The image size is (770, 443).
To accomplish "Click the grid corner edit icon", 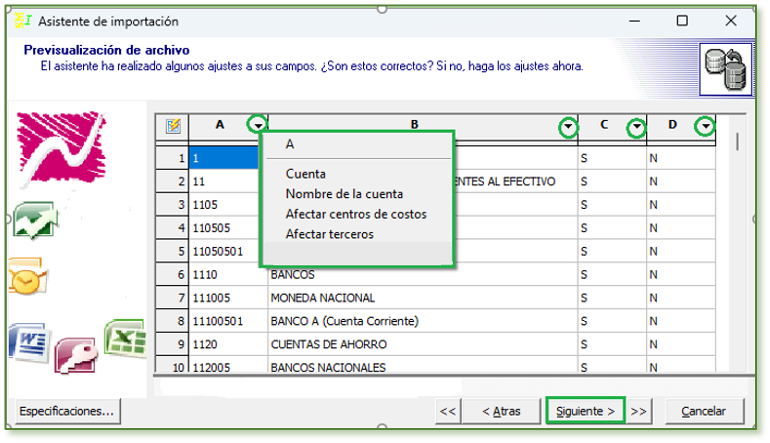I will [x=173, y=126].
